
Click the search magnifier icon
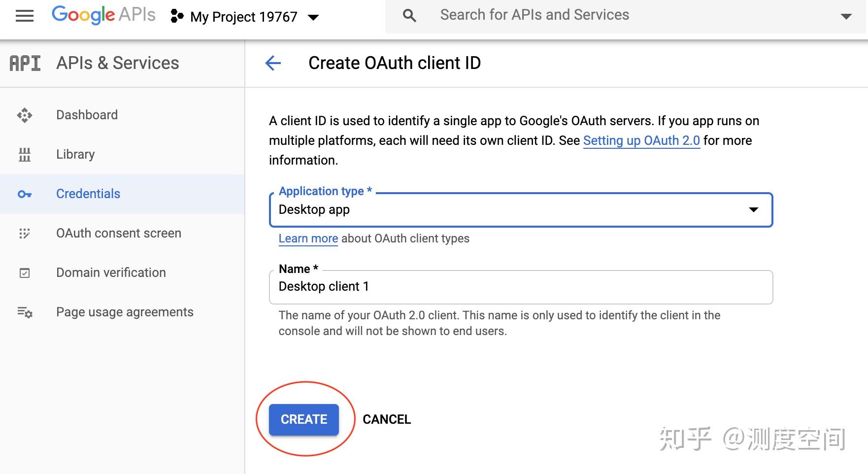[x=409, y=15]
